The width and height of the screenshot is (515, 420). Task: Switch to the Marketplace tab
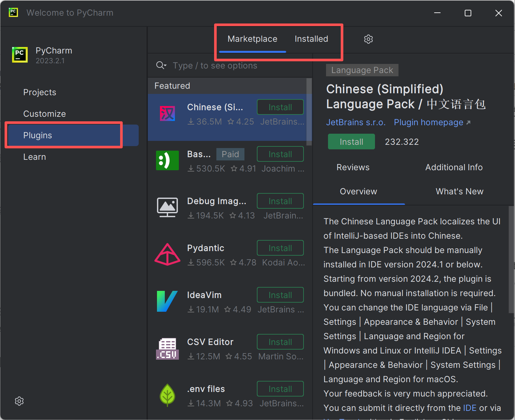pos(252,39)
